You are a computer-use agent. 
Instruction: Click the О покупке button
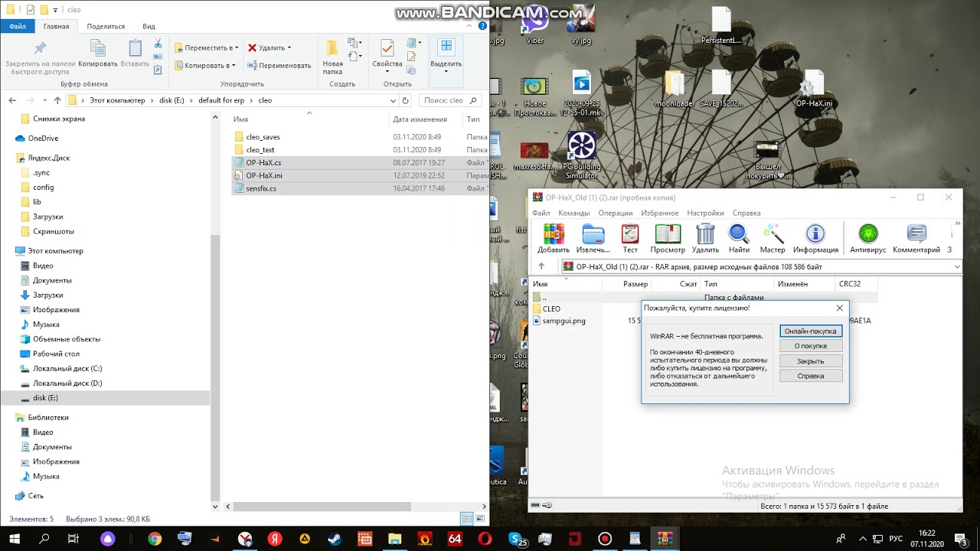click(811, 346)
